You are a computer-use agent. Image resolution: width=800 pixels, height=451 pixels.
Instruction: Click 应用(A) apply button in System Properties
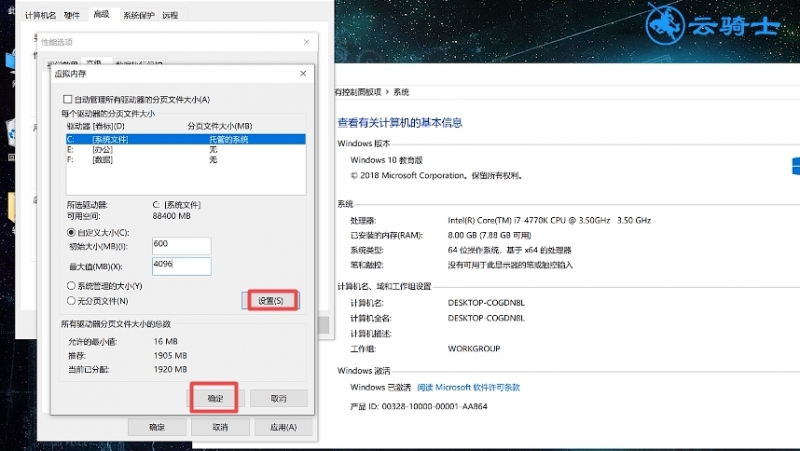(283, 427)
